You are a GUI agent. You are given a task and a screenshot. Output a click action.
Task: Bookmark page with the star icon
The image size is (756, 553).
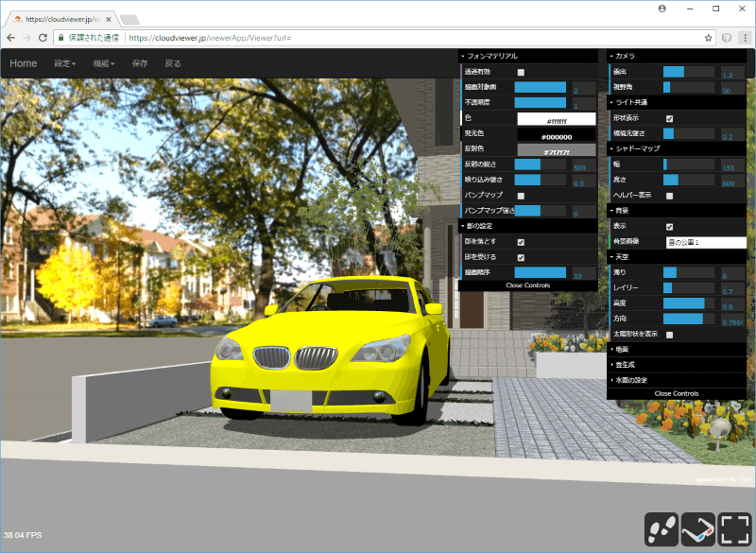(708, 38)
